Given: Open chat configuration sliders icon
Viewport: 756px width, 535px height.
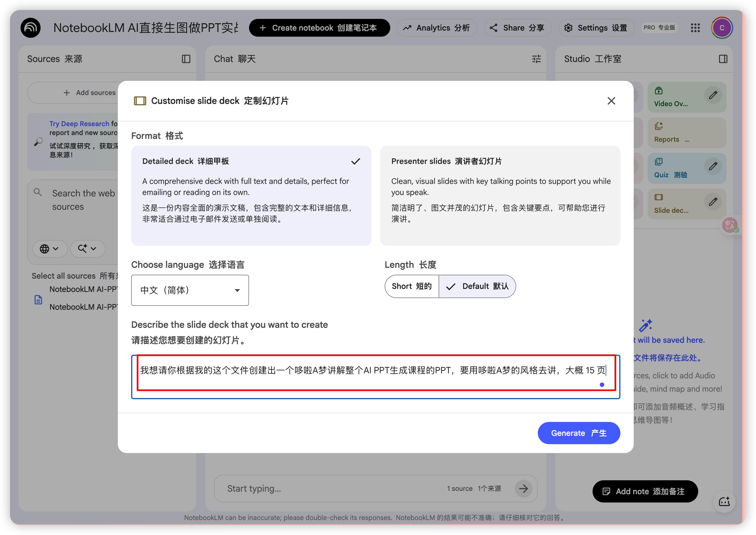Looking at the screenshot, I should point(536,59).
